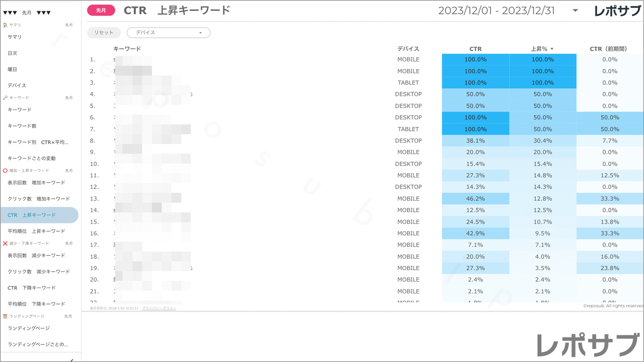Click the red circle icon beside 増加・上昇キーワード
Screen dimensions: 644x362
(5, 171)
